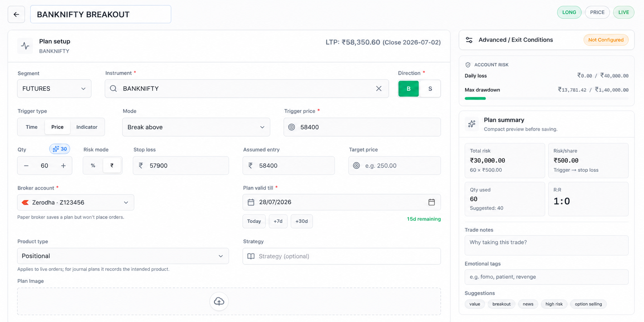This screenshot has width=644, height=322.
Task: Extend validity with +7d button
Action: [278, 221]
